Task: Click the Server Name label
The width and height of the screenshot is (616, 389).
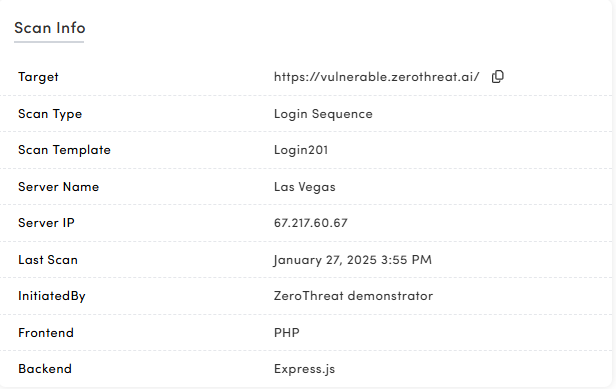Action: pyautogui.click(x=58, y=187)
